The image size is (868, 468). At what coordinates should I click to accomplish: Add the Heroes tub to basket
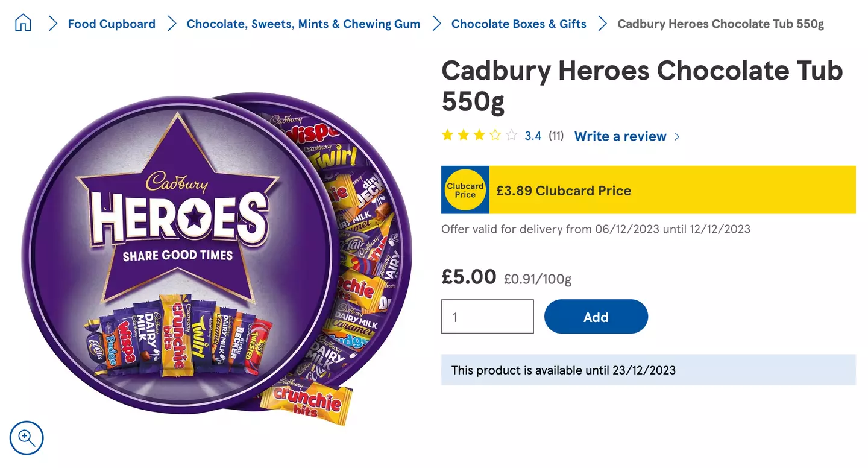pyautogui.click(x=596, y=316)
